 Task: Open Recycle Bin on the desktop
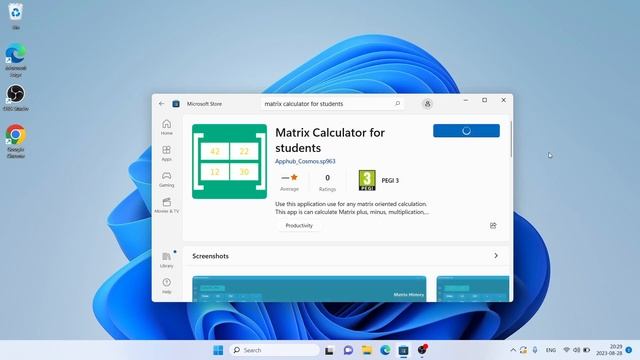point(16,16)
